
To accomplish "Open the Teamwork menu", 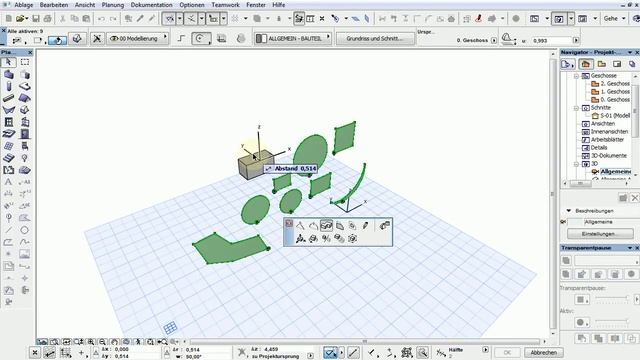I will point(225,5).
